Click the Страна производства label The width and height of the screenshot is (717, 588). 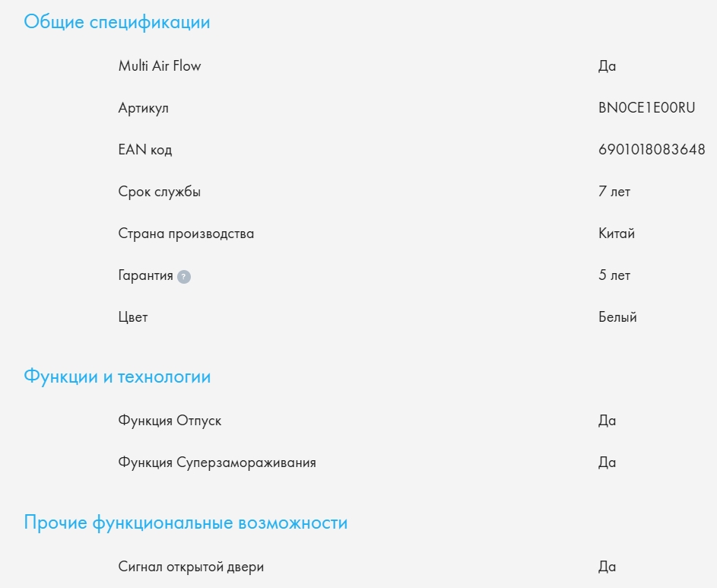(x=186, y=234)
